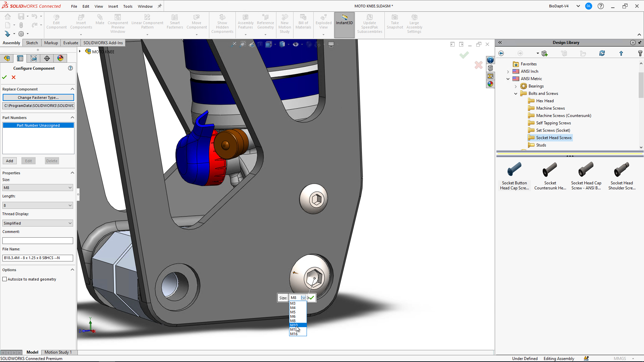The image size is (644, 362).
Task: Click the Change Fastener Type button
Action: 38,97
